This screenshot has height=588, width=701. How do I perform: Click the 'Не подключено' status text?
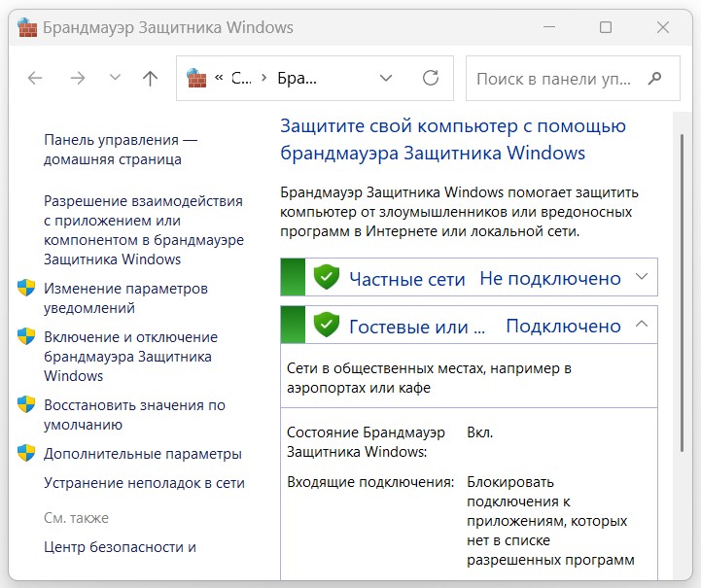[550, 279]
